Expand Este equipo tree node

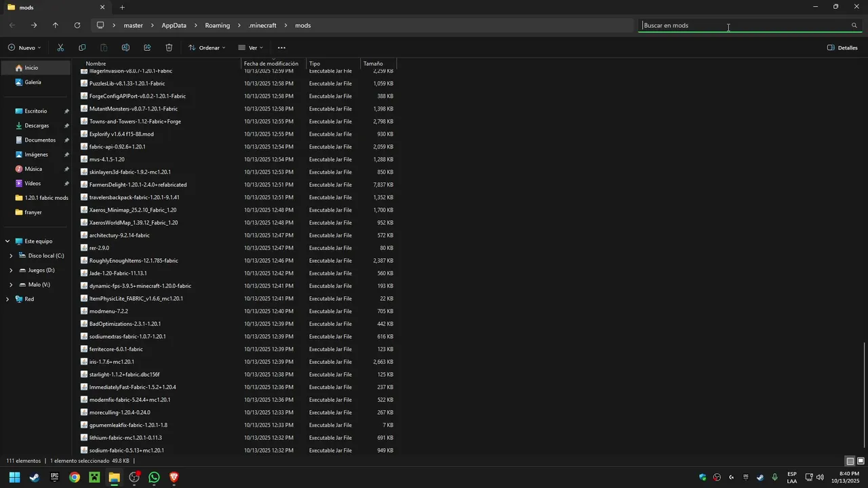7,241
